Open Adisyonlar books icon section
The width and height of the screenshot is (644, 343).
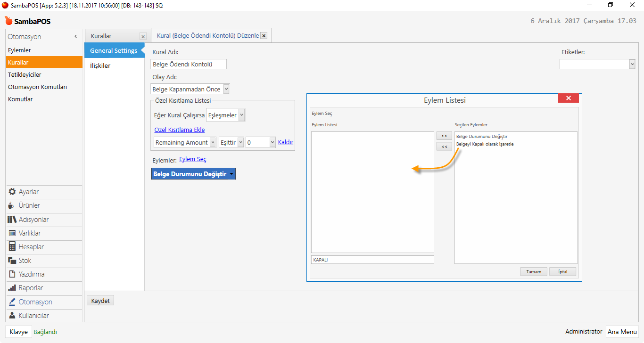click(x=12, y=220)
